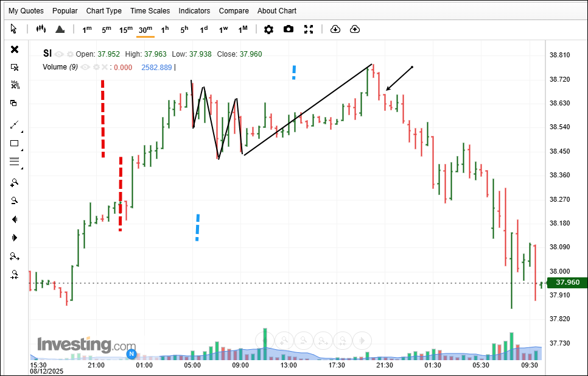Open the Compare menu
588x376 pixels.
[x=234, y=11]
